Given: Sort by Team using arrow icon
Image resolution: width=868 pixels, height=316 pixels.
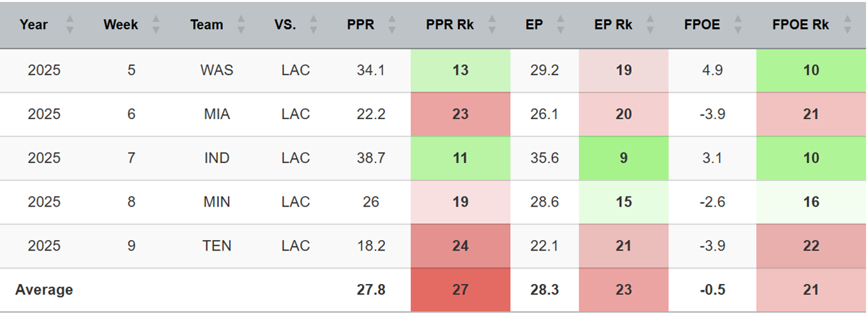Looking at the screenshot, I should pos(240,25).
